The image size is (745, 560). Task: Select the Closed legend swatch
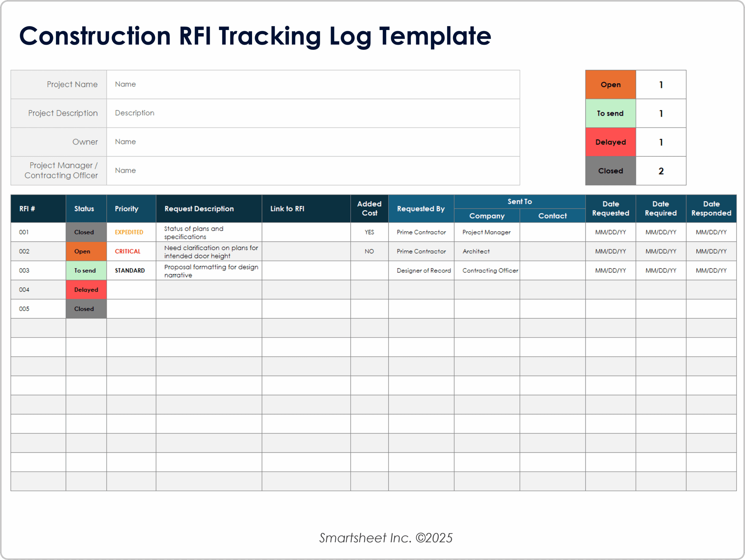[x=610, y=171]
